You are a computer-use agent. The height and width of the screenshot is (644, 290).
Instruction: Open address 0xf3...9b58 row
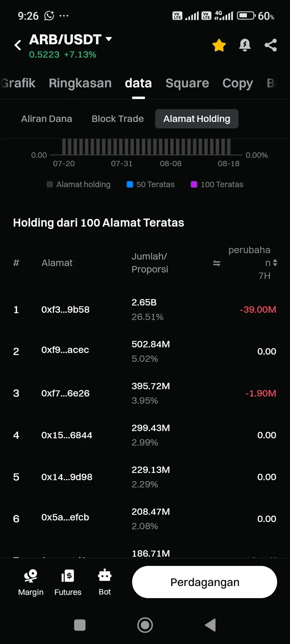145,310
